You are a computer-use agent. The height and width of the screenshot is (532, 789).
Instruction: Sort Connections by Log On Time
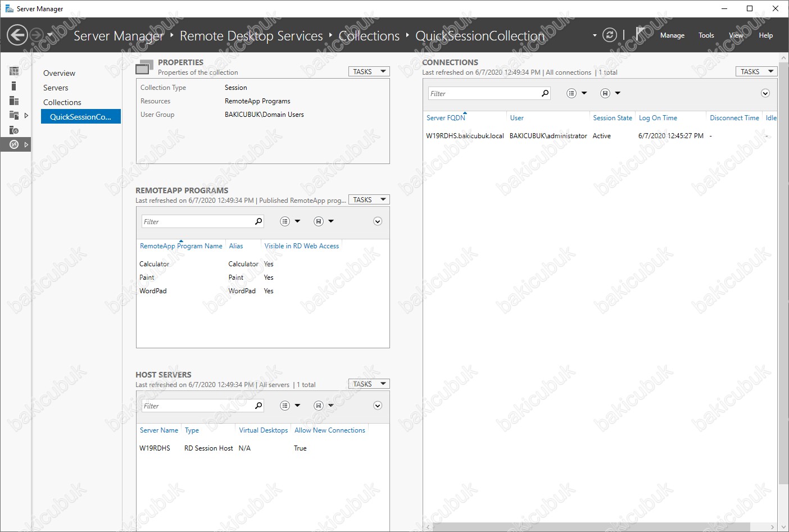point(658,118)
